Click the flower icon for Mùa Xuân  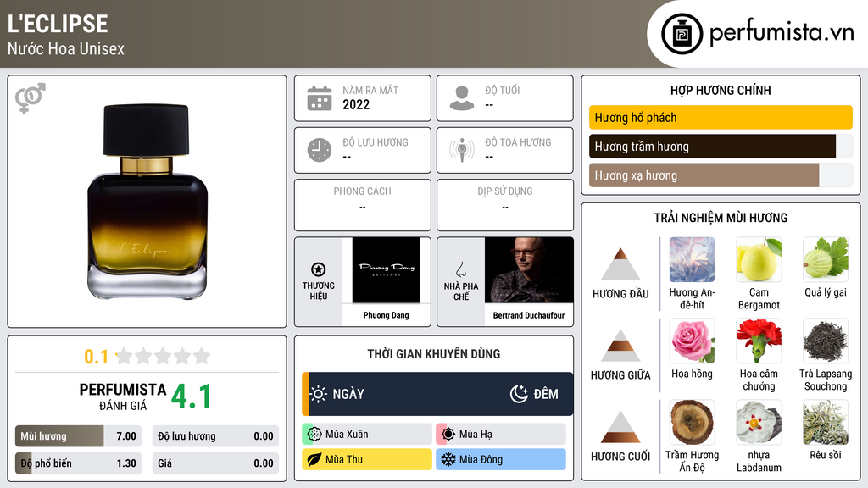[x=314, y=435]
